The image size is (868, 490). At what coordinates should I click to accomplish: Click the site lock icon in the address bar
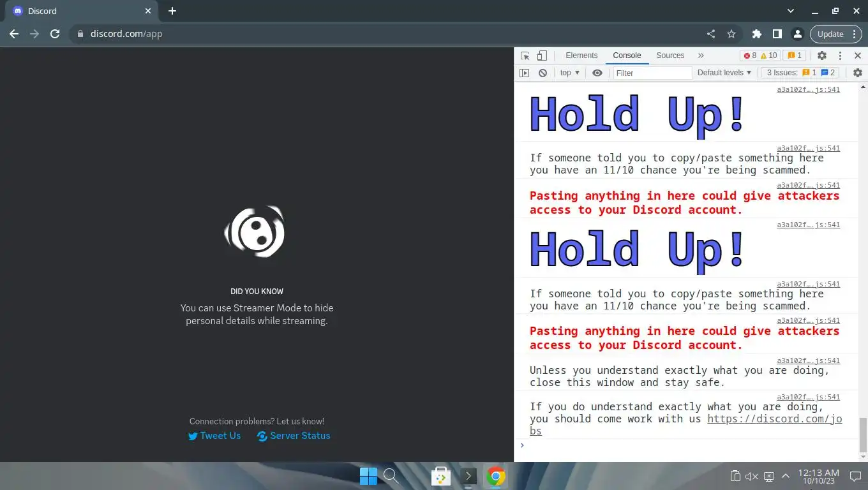coord(80,34)
